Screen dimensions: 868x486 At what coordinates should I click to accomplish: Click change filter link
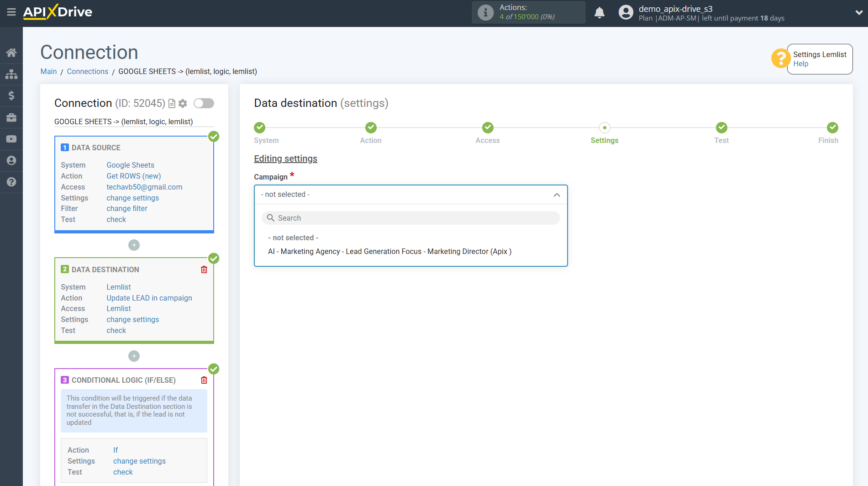click(x=127, y=208)
